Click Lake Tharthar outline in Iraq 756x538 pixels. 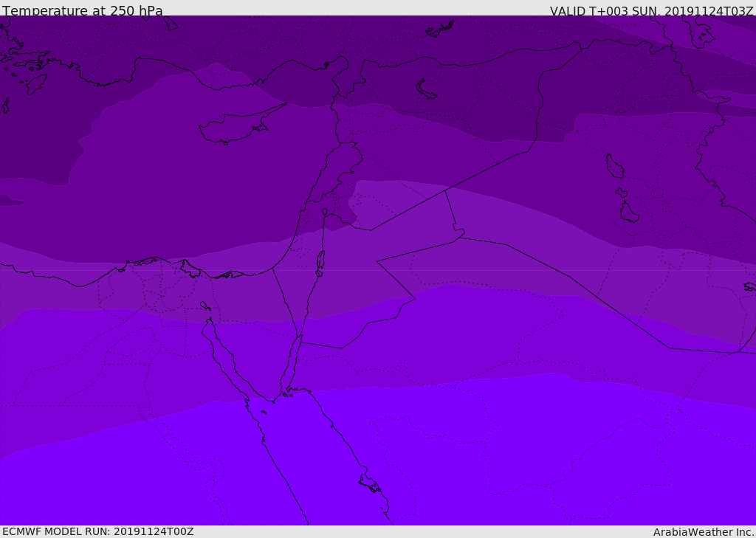615,166
